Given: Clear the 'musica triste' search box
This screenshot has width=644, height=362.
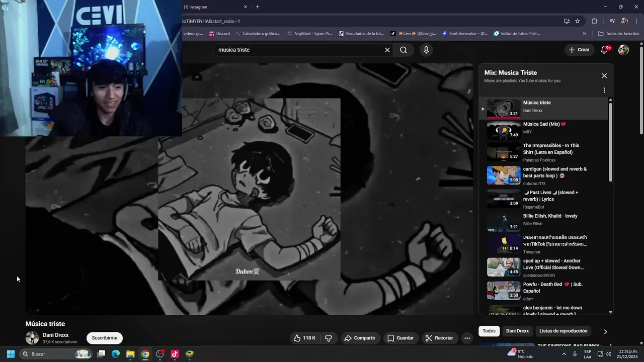Looking at the screenshot, I should pyautogui.click(x=387, y=50).
